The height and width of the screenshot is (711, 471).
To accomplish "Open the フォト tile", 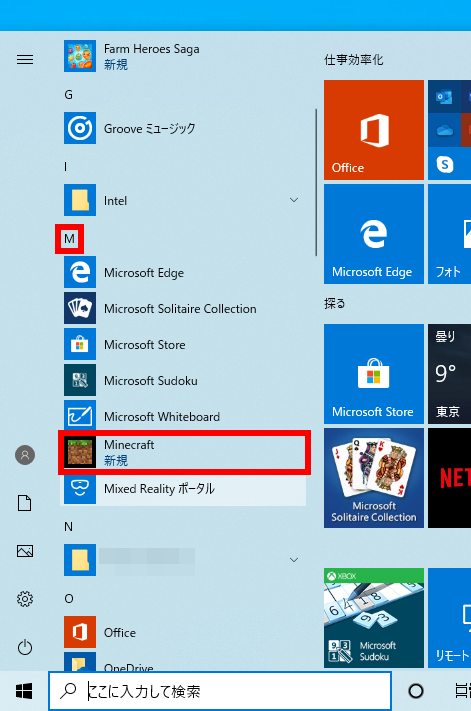I will tap(449, 234).
